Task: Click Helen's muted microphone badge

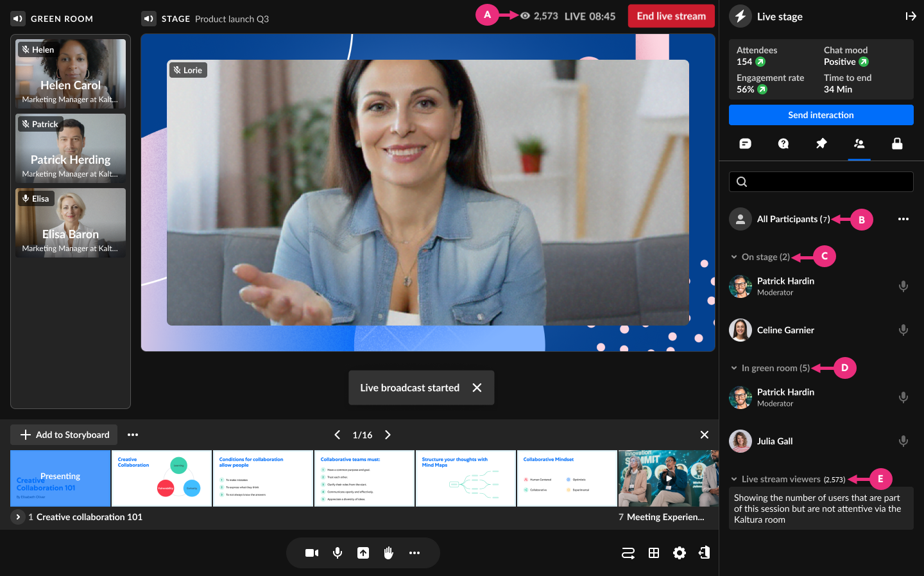Action: click(38, 49)
